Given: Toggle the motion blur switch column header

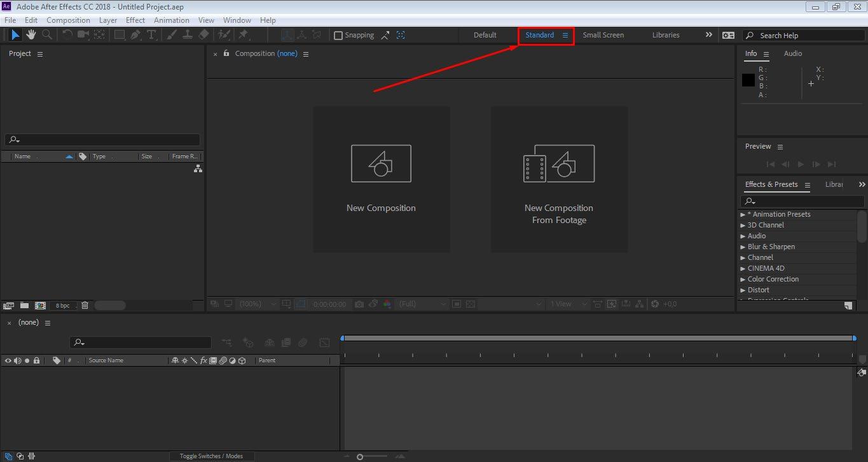Looking at the screenshot, I should pos(223,360).
